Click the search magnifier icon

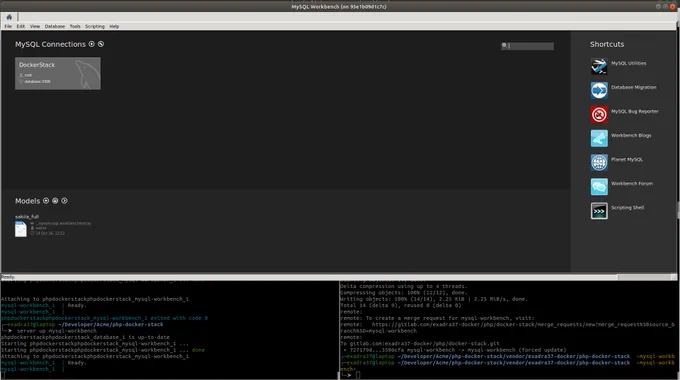(x=504, y=46)
